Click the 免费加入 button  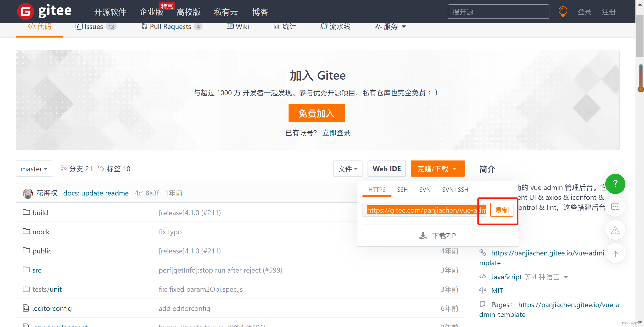coord(316,113)
